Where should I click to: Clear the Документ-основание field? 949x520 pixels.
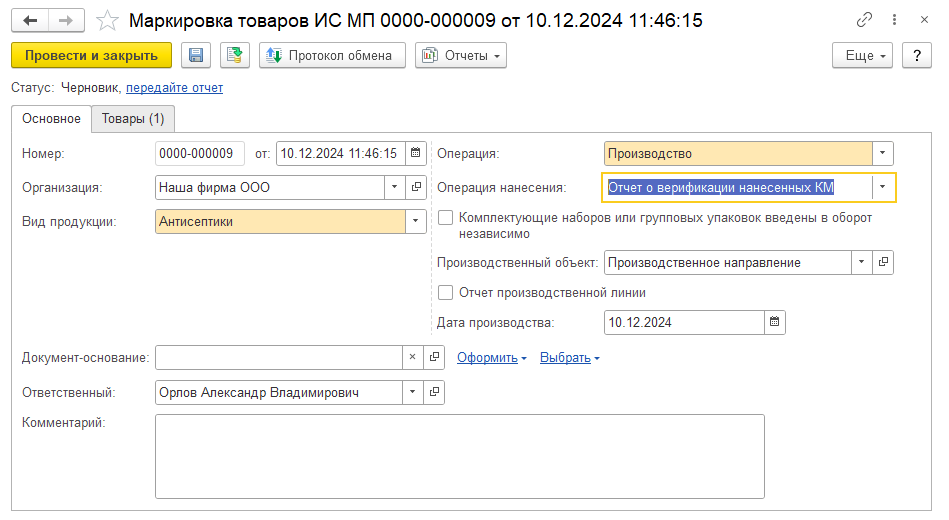pyautogui.click(x=414, y=358)
